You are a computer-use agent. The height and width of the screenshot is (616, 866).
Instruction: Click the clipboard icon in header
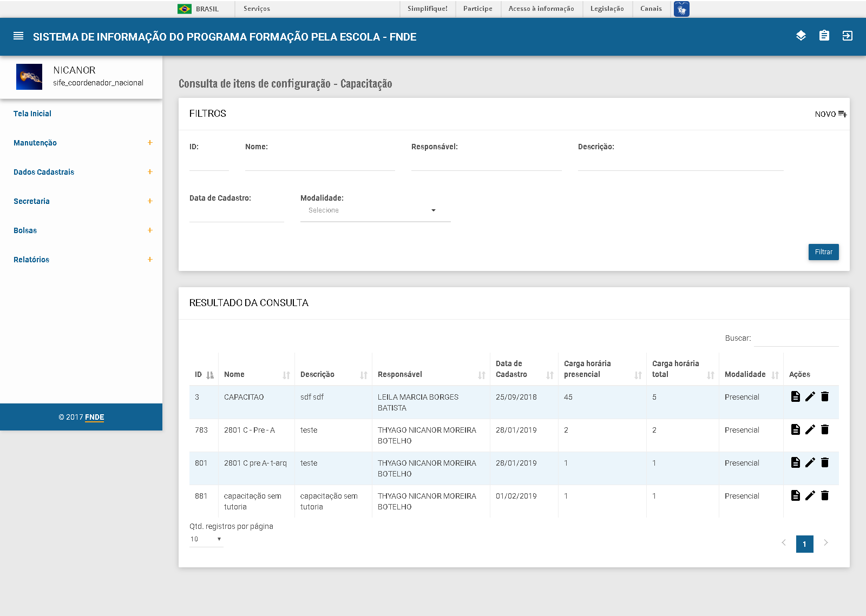[824, 36]
